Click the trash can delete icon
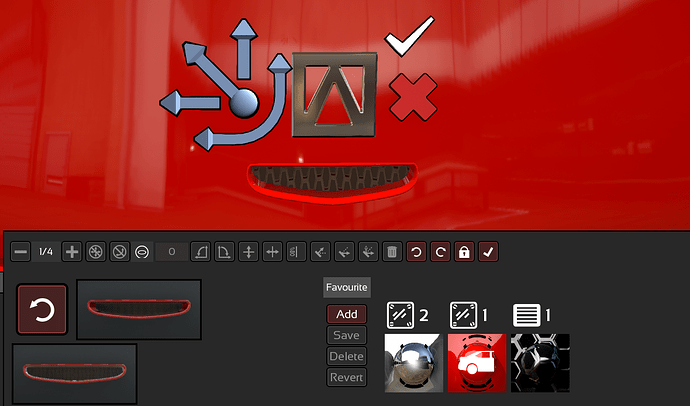Image resolution: width=690 pixels, height=406 pixels. 392,252
